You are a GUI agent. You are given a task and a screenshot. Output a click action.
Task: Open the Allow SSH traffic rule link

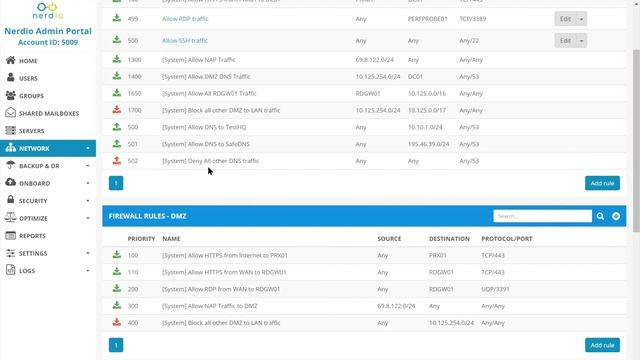(x=185, y=40)
